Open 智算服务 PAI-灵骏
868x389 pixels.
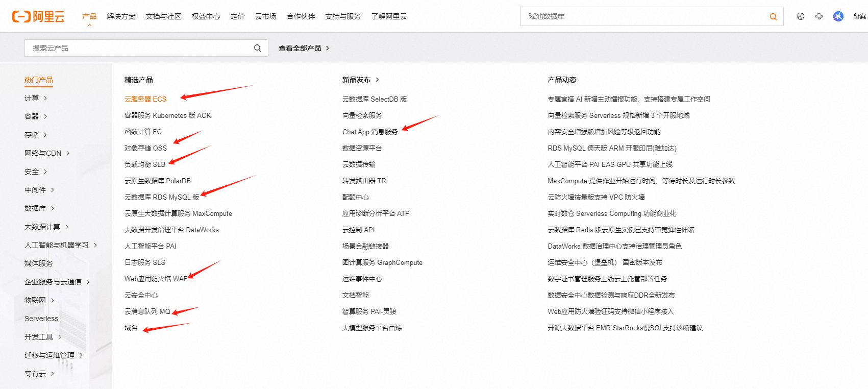[x=369, y=311]
